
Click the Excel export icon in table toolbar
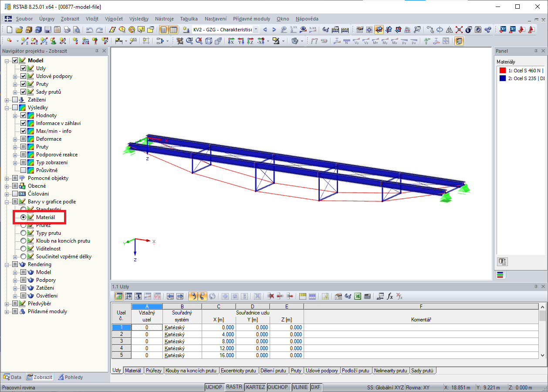357,296
